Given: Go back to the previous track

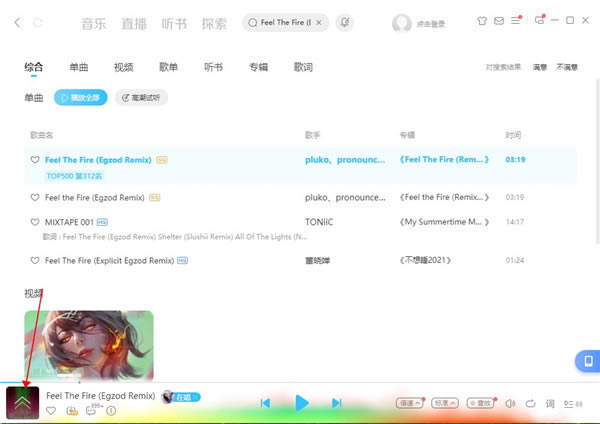Looking at the screenshot, I should pyautogui.click(x=265, y=403).
